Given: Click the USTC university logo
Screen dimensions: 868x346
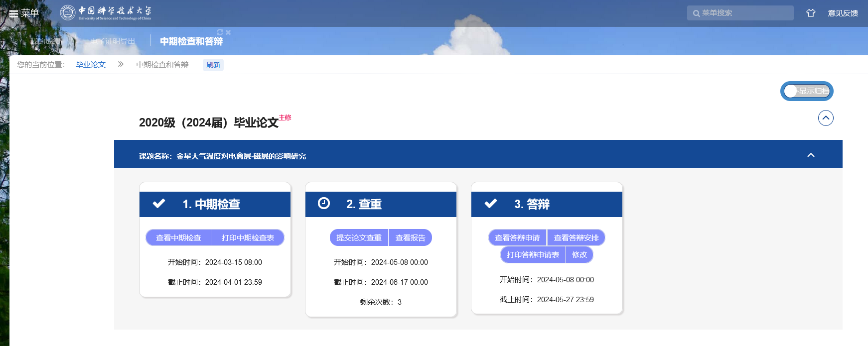Looking at the screenshot, I should pyautogui.click(x=106, y=13).
